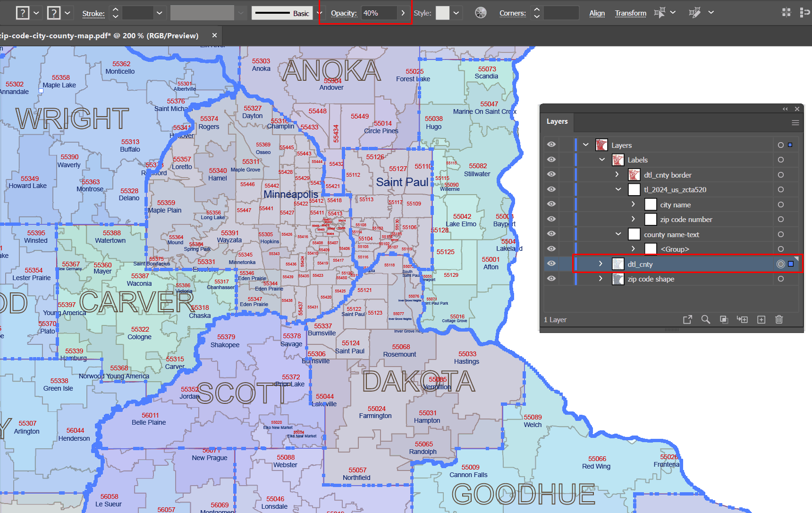Hide the city name layer
Image resolution: width=812 pixels, height=513 pixels.
pos(551,204)
